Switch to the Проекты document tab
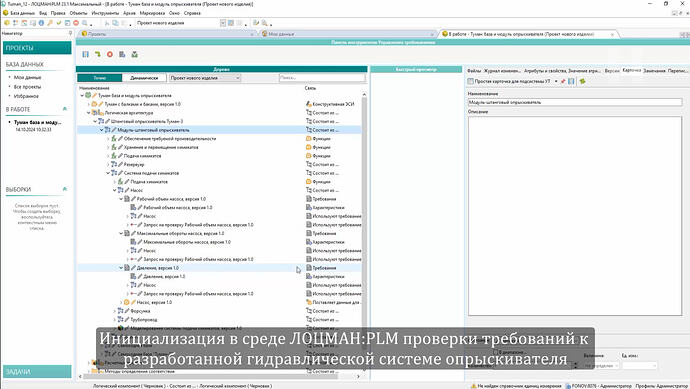Viewport: 690px width, 389px height. (x=166, y=34)
